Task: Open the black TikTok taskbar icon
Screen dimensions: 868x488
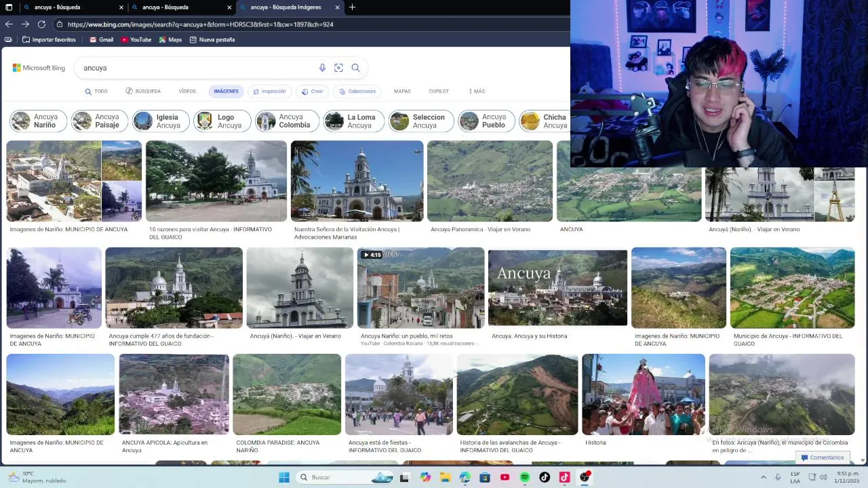Action: coord(545,477)
